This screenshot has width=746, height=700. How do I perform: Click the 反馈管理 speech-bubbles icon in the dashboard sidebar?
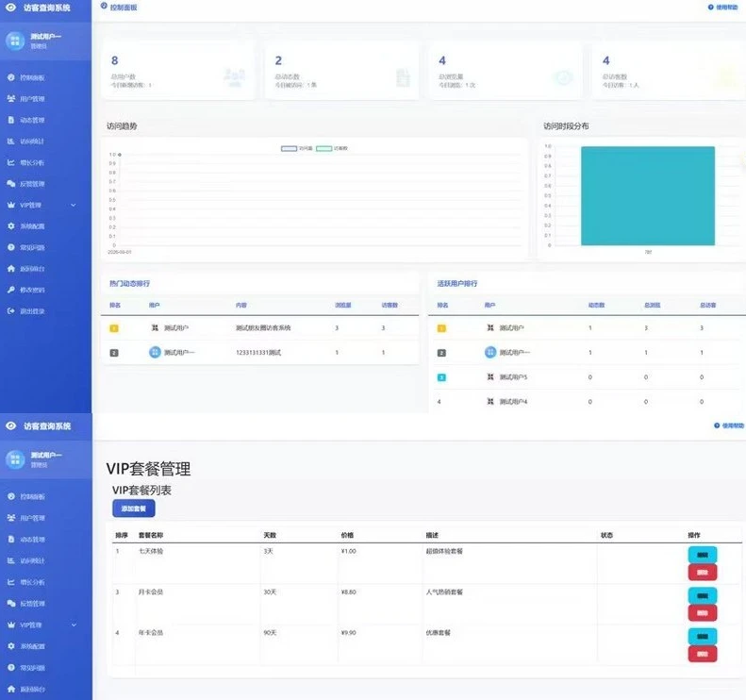point(11,184)
